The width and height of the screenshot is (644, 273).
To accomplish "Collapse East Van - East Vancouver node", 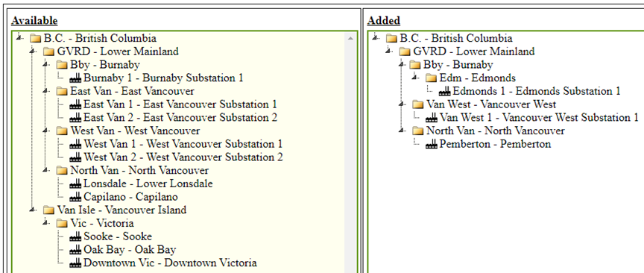I will [x=45, y=90].
